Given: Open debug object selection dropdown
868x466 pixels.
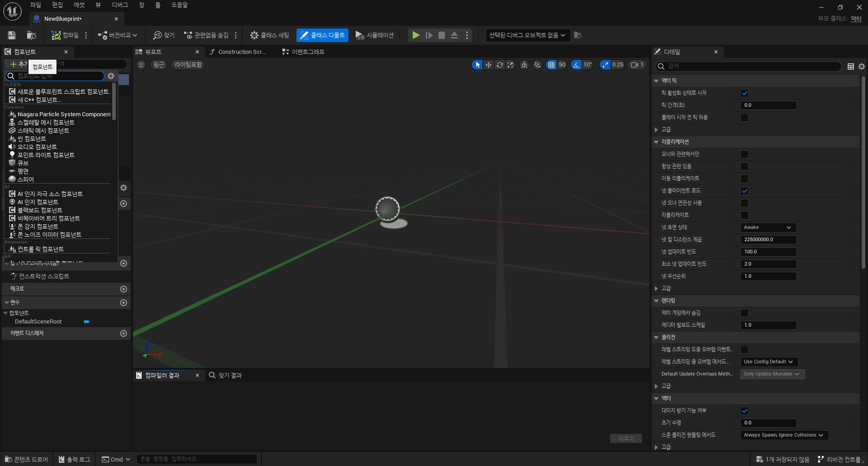Looking at the screenshot, I should (x=528, y=35).
